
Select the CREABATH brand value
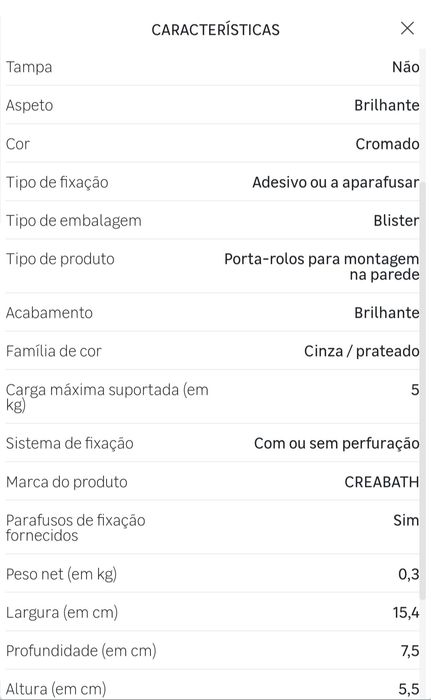[381, 482]
